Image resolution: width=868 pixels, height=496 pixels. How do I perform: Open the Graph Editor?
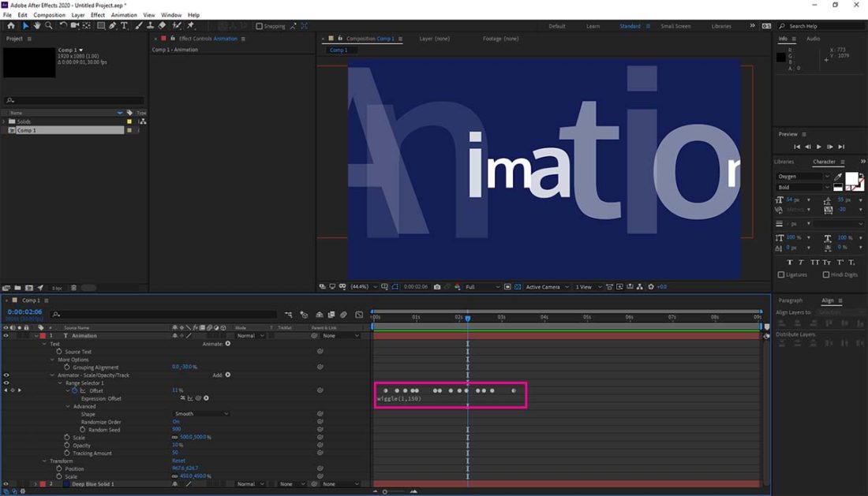[x=359, y=315]
